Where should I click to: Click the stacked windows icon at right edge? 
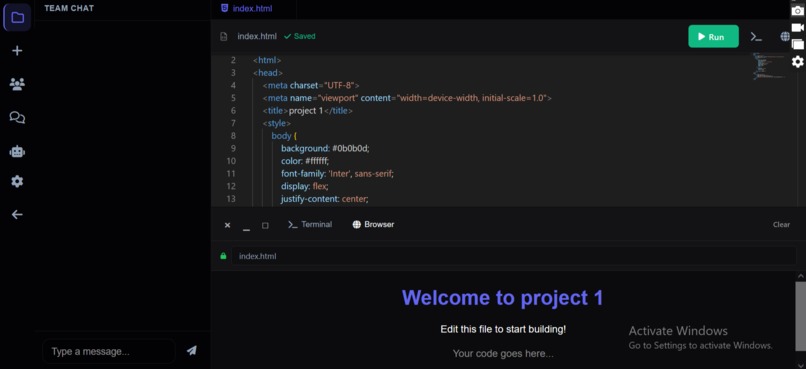pos(797,44)
